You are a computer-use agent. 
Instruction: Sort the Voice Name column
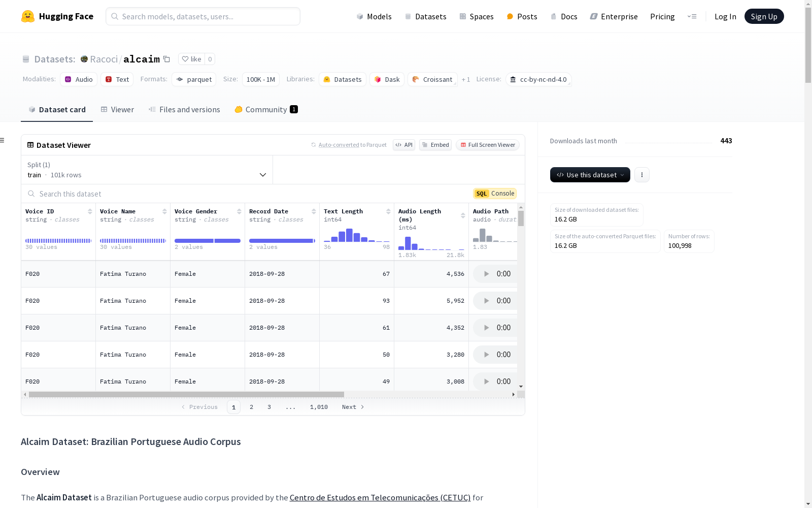pyautogui.click(x=164, y=211)
